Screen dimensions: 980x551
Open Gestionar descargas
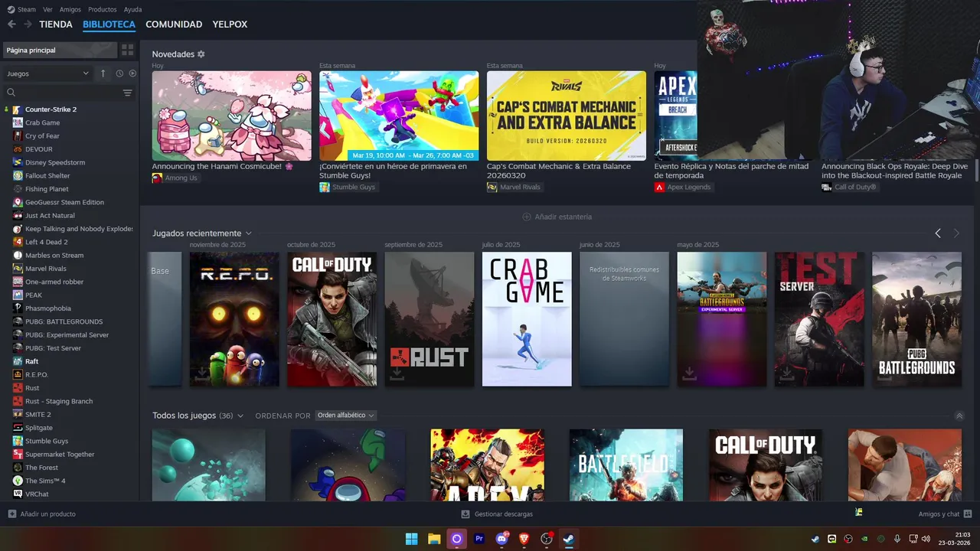click(497, 514)
